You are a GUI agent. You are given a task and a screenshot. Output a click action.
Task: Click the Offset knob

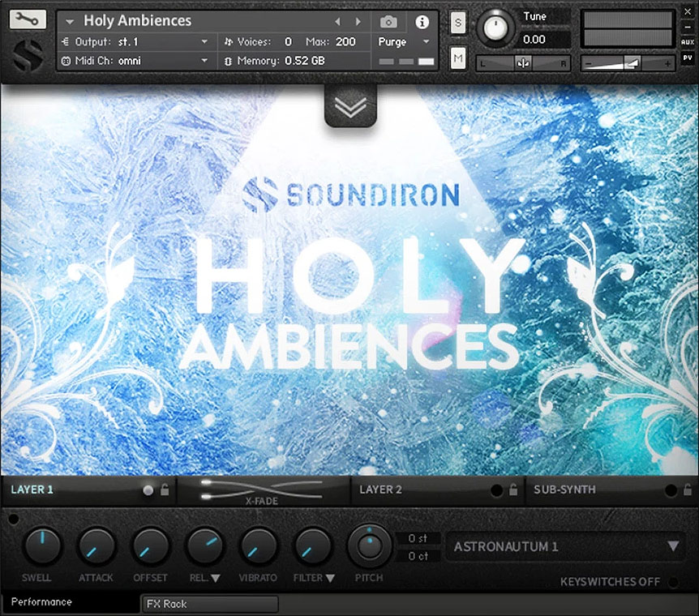(x=151, y=546)
